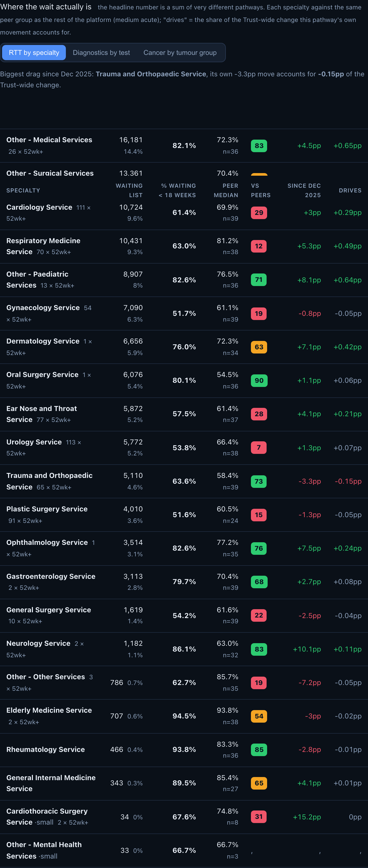This screenshot has height=868, width=368.
Task: Click the green 83 badge for Other - Medical Services
Action: (x=259, y=146)
